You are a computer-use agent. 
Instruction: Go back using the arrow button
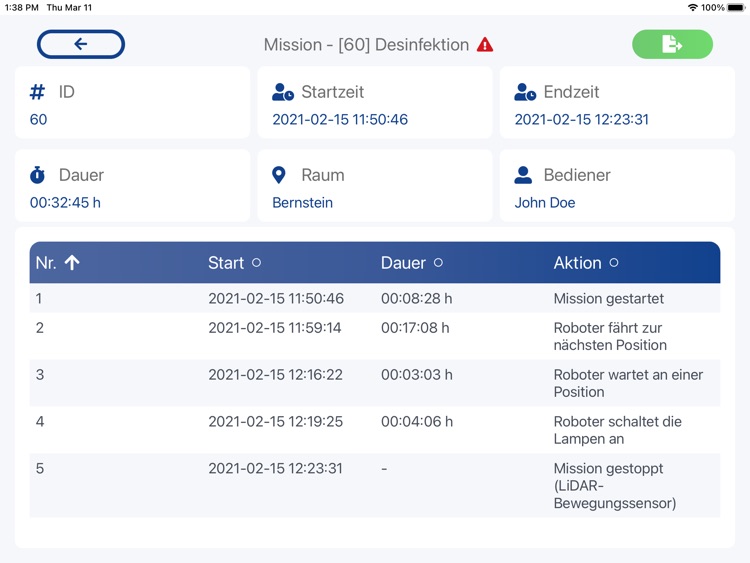[81, 44]
